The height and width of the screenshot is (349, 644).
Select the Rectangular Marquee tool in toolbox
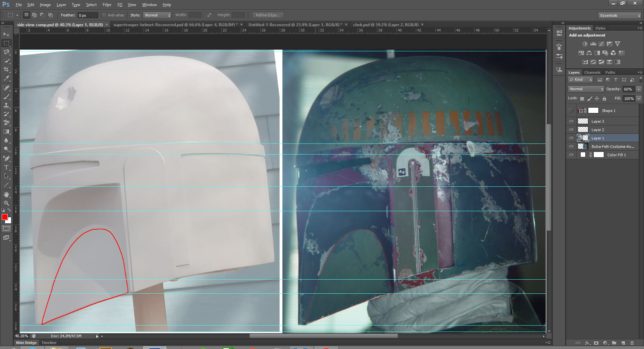[x=6, y=43]
